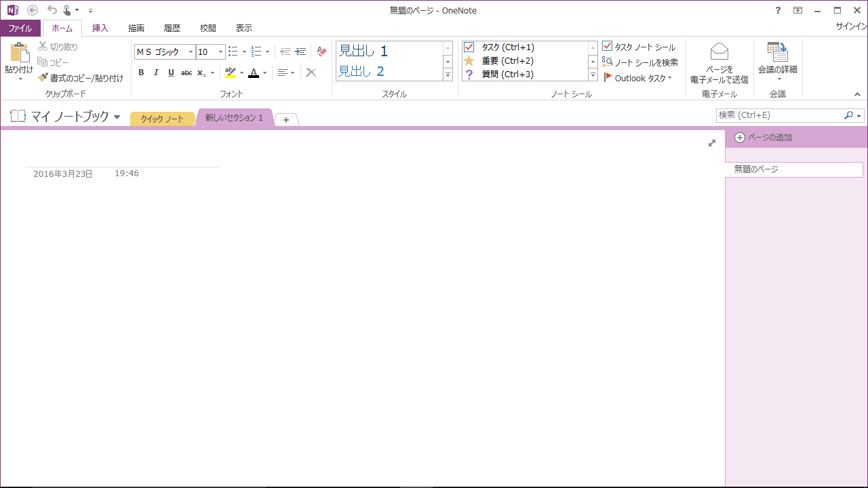Switch to the History (履歴) tab
The image size is (868, 488).
click(x=172, y=28)
